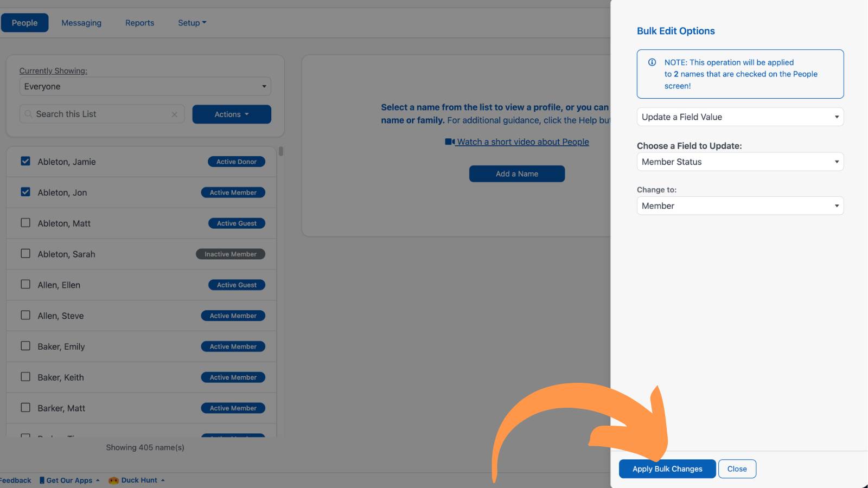Check the Baker, Keith checkbox
The height and width of the screenshot is (488, 868).
25,376
